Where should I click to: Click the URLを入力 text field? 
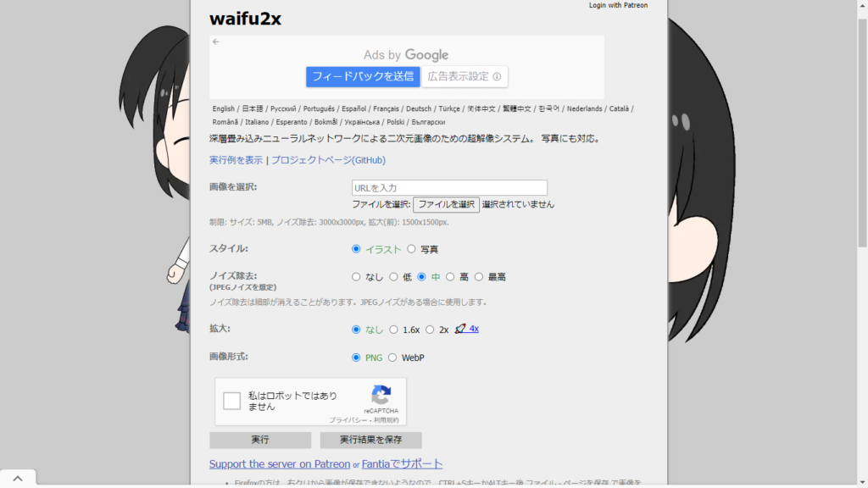coord(449,188)
